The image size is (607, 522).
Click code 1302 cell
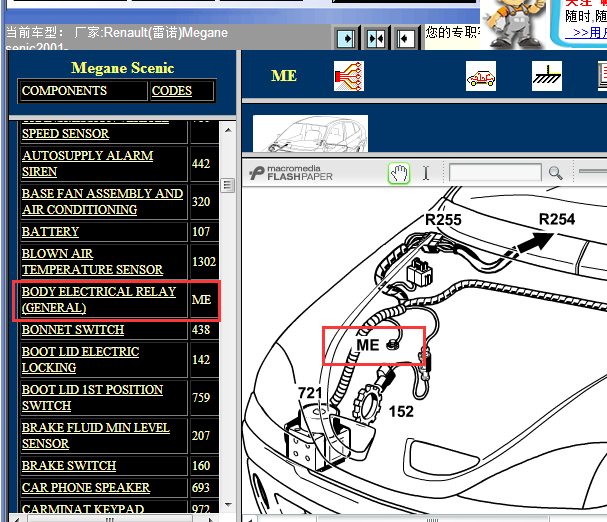pyautogui.click(x=204, y=261)
